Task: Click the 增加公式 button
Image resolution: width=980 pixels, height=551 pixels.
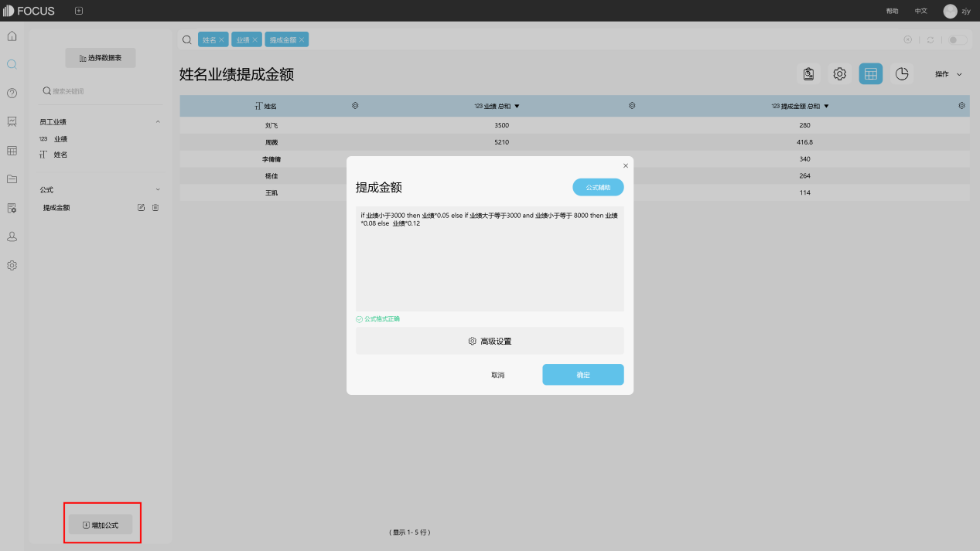Action: (101, 523)
